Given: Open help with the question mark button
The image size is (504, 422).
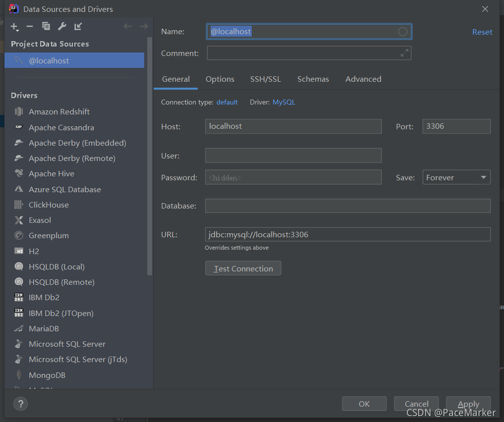Looking at the screenshot, I should 21,404.
